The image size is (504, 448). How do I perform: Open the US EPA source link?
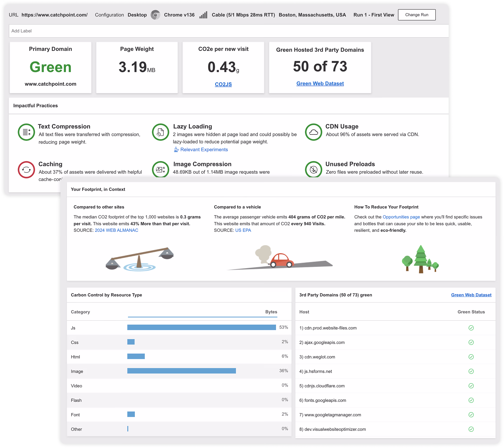[x=243, y=230]
